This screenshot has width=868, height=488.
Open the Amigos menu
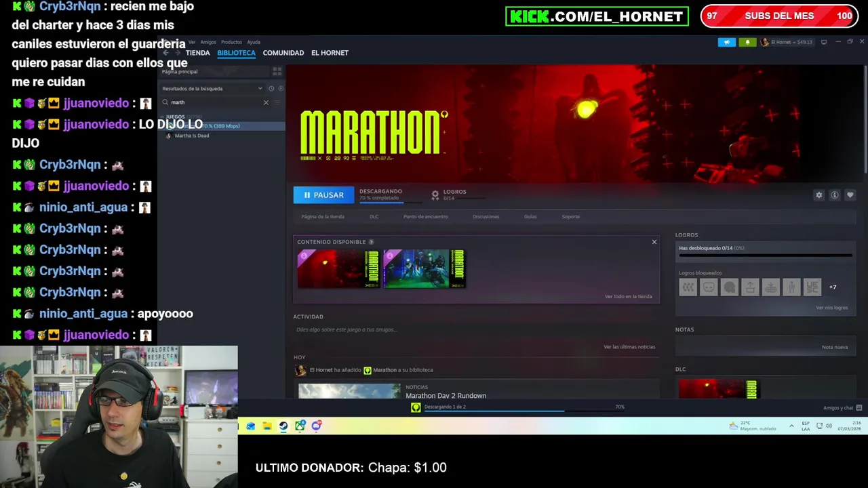(208, 42)
